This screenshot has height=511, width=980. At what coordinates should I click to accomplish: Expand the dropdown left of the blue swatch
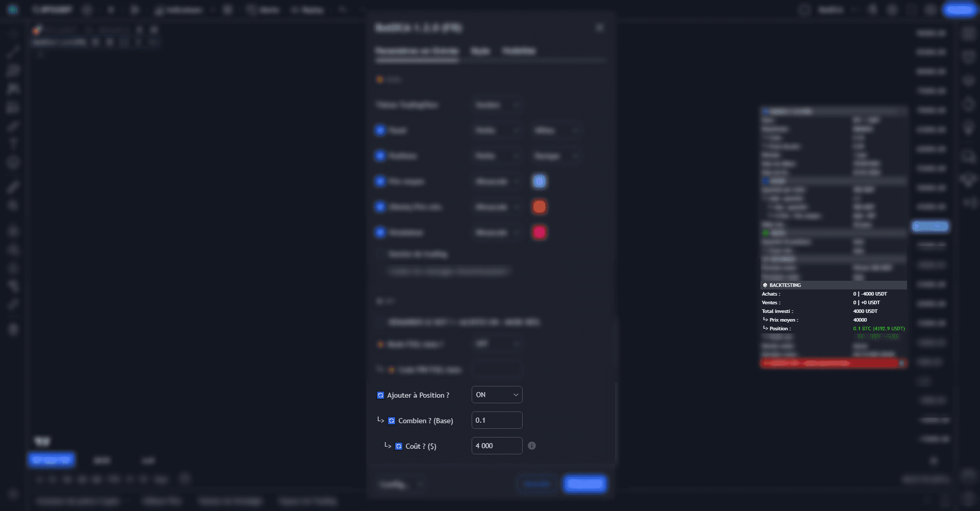coord(497,181)
